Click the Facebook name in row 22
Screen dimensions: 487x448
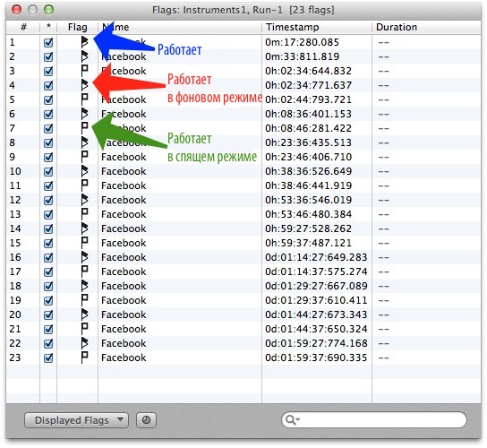(124, 343)
